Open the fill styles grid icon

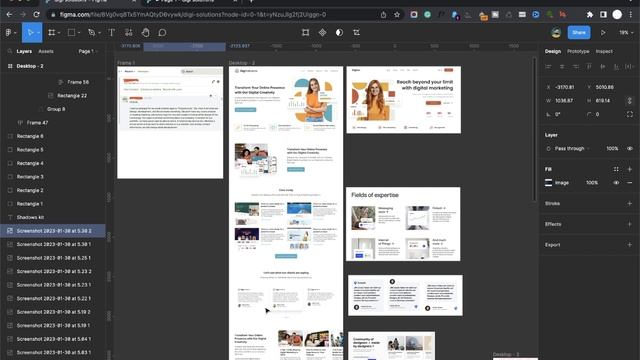point(616,169)
